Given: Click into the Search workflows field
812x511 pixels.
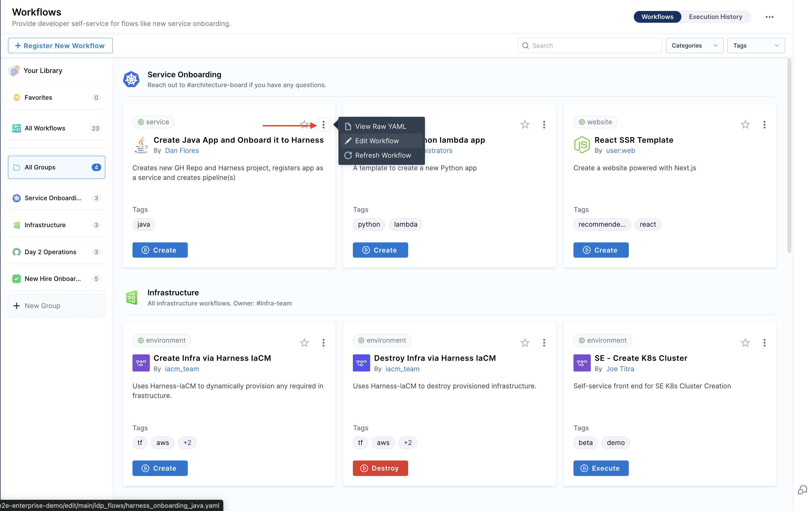Looking at the screenshot, I should pyautogui.click(x=594, y=45).
